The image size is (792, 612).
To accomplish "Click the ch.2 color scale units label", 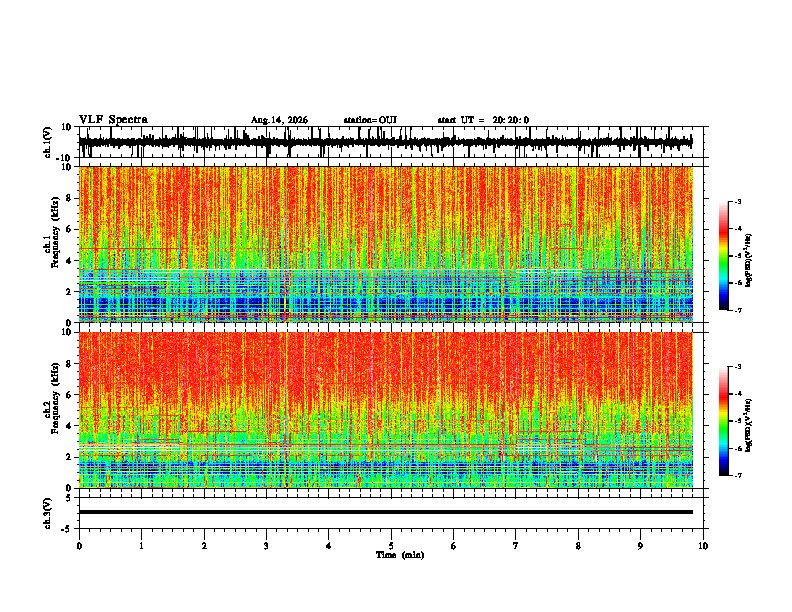I will 749,425.
